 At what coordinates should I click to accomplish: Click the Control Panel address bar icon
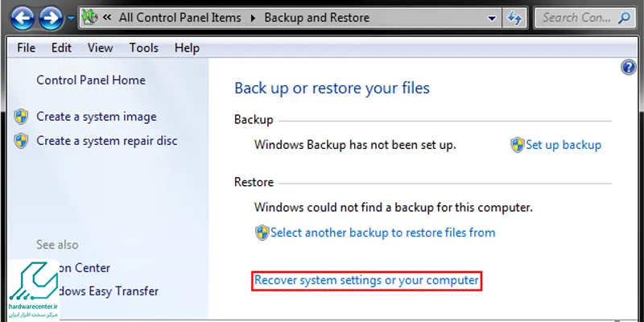click(x=89, y=17)
